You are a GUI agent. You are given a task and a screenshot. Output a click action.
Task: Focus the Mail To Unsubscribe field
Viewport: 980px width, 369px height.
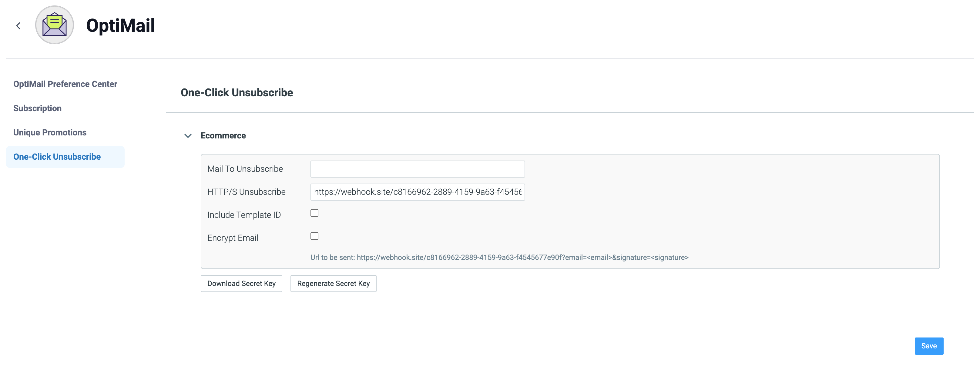417,169
